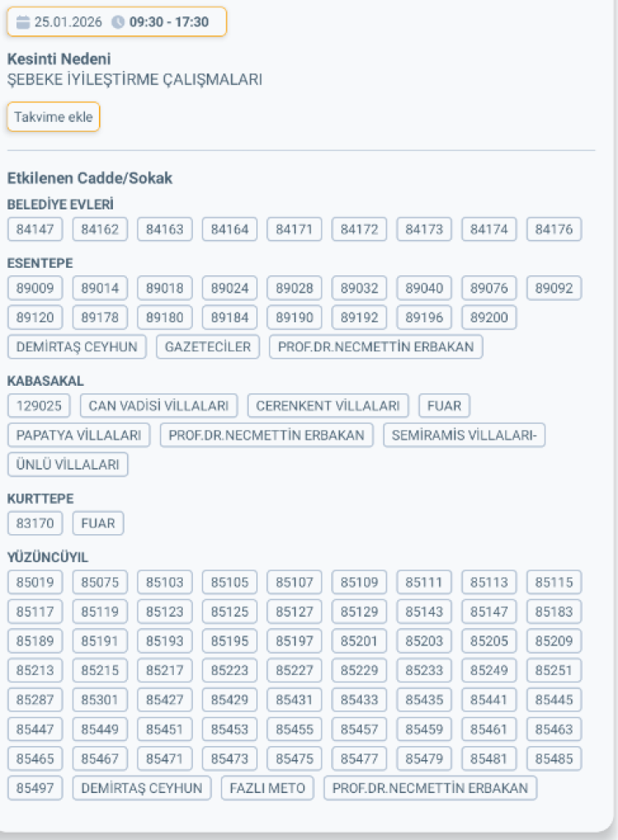
Task: Click the FUAR chip under Kurttepe
Action: (x=98, y=523)
